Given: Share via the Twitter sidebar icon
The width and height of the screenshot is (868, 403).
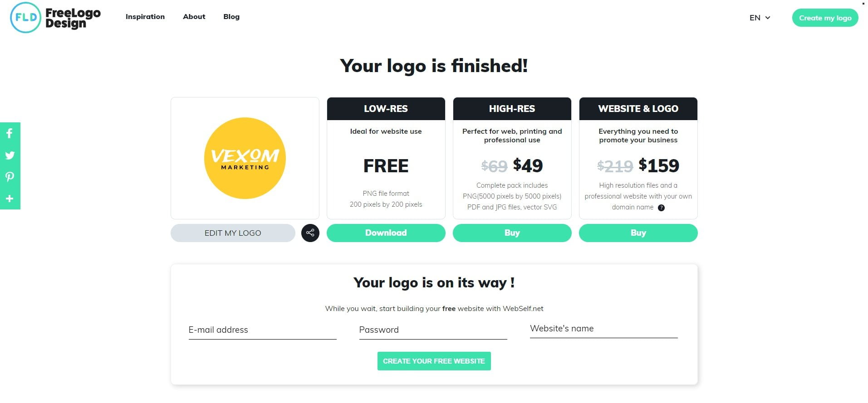Looking at the screenshot, I should [x=10, y=155].
